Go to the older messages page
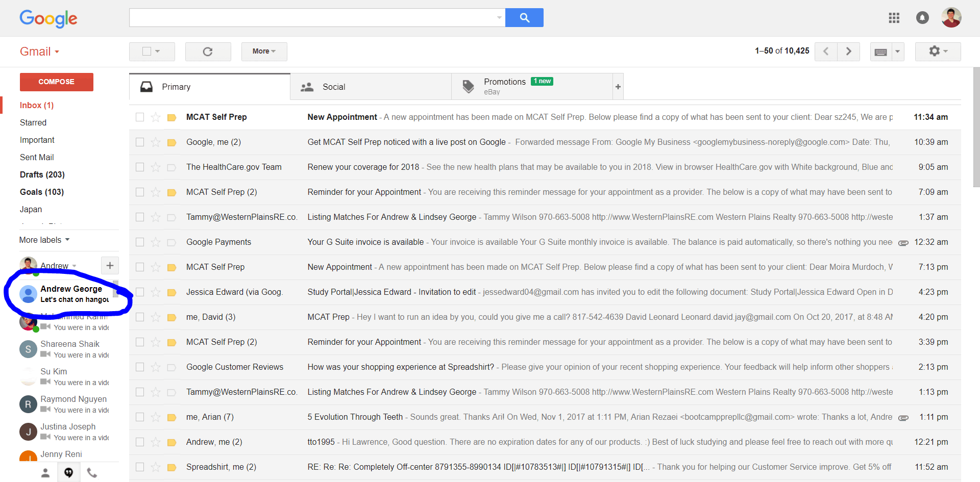The width and height of the screenshot is (980, 482). pyautogui.click(x=848, y=52)
